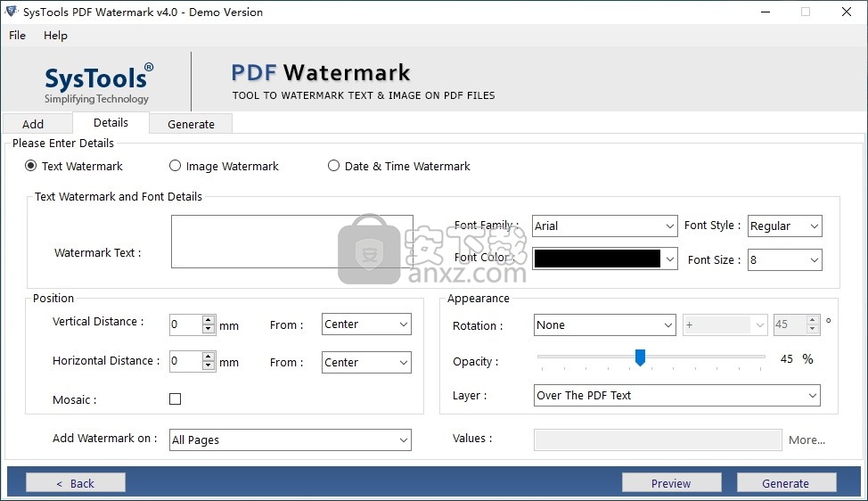Image resolution: width=868 pixels, height=501 pixels.
Task: Click the SysTools app icon in title bar
Action: 11,11
